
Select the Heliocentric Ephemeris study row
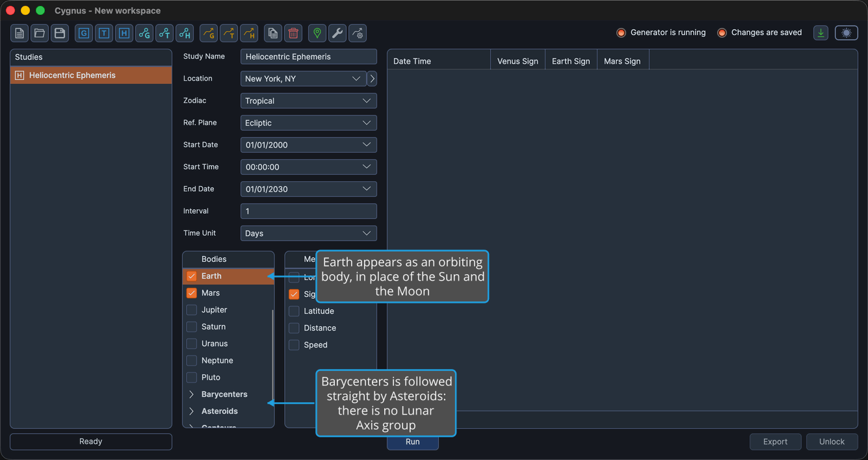[91, 75]
